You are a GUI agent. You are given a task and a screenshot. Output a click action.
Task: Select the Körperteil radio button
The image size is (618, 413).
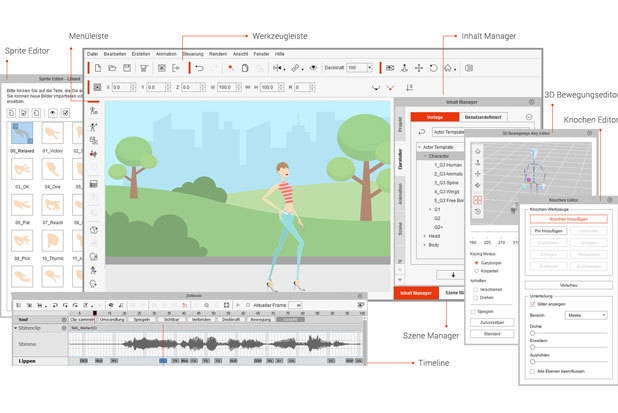tap(477, 271)
